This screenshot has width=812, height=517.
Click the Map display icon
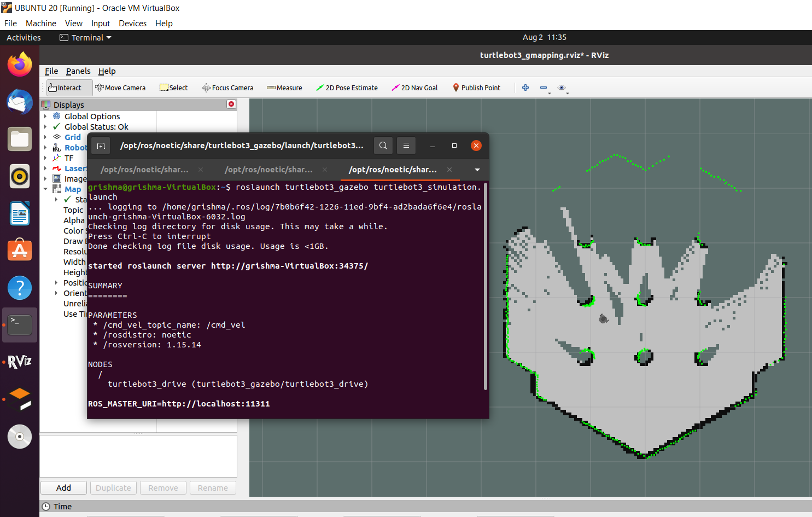pos(57,189)
